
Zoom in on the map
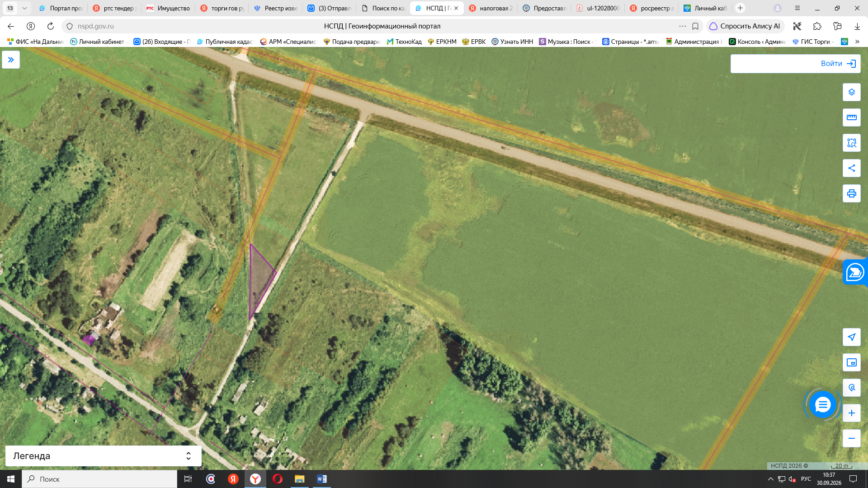tap(852, 413)
